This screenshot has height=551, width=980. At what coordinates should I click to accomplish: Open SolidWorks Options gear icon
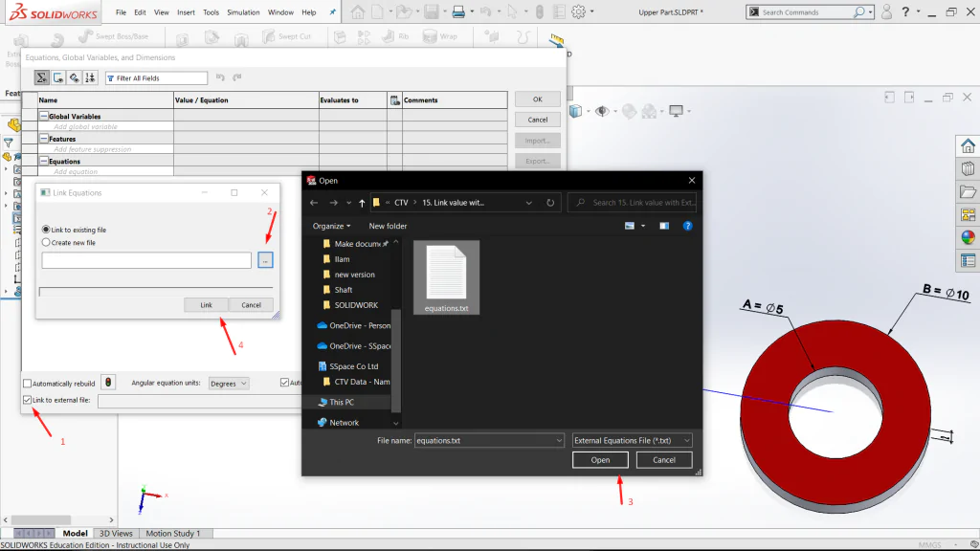pos(579,11)
